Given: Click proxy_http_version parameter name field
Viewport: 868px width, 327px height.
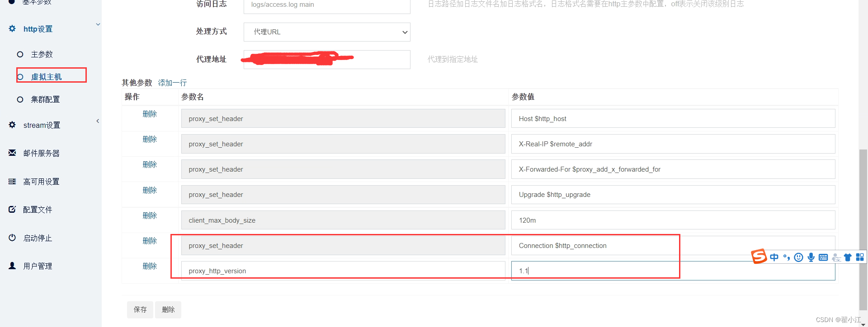Looking at the screenshot, I should pyautogui.click(x=343, y=271).
